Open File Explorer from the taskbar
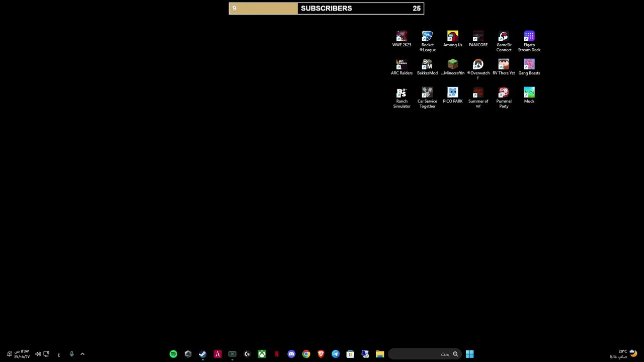Viewport: 644px width, 362px height. pos(380,354)
